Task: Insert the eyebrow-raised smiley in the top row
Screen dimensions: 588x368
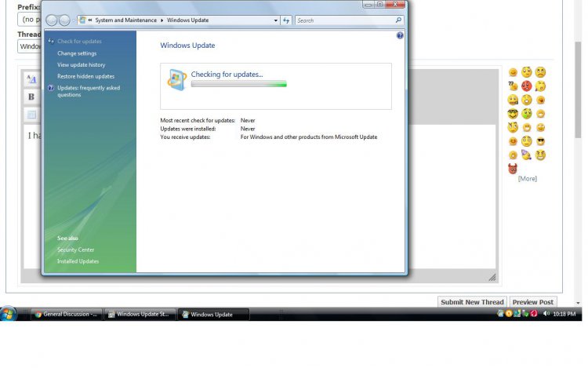Action: (527, 72)
